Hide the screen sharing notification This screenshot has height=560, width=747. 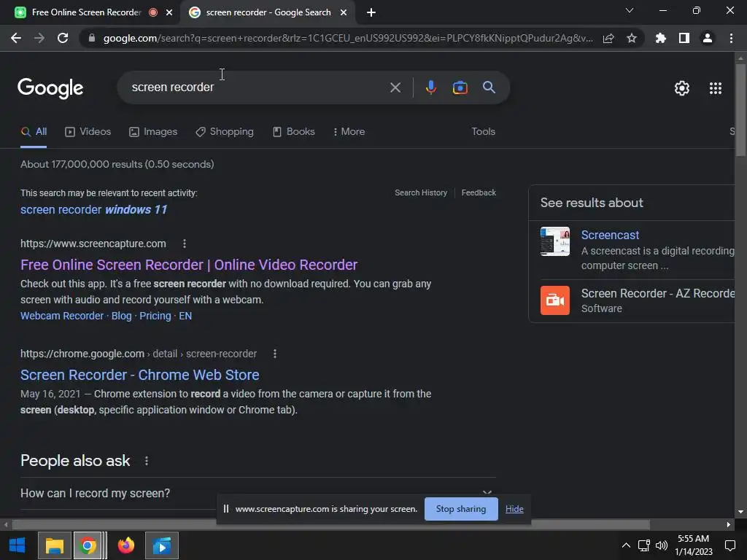click(x=514, y=509)
